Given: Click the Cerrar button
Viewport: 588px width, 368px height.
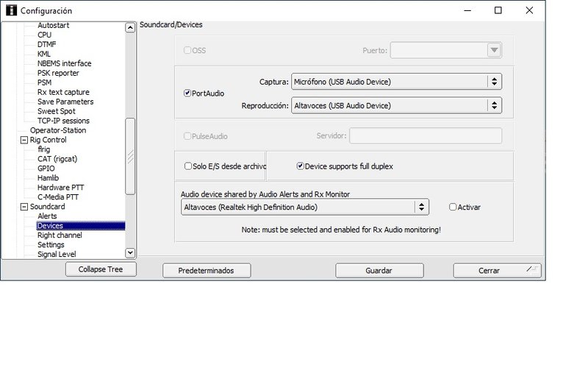Looking at the screenshot, I should [497, 270].
